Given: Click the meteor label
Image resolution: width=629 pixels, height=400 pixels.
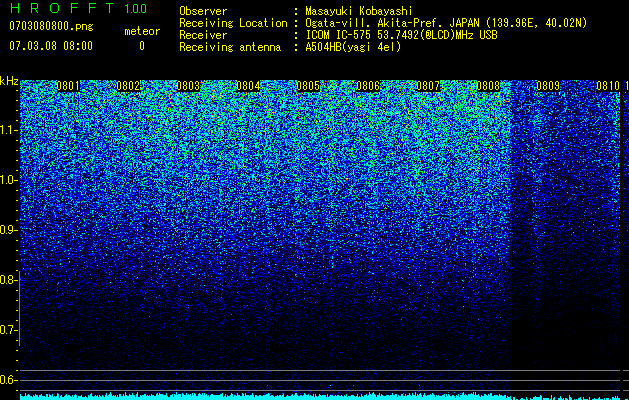Looking at the screenshot, I should click(x=142, y=31).
